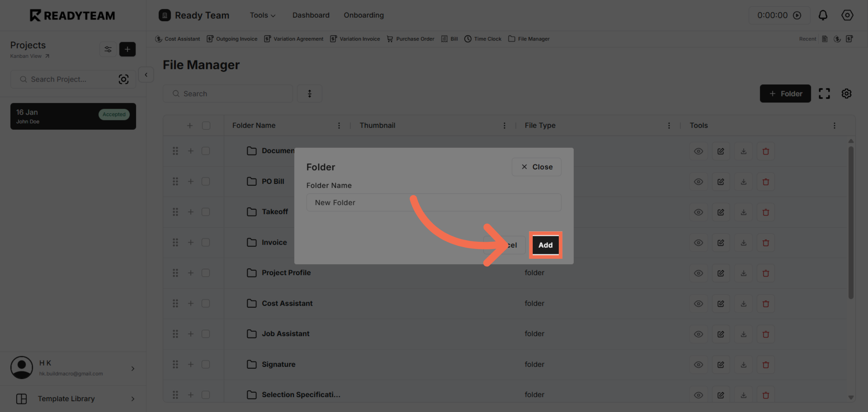
Task: Open the Purchase Order tool
Action: point(410,39)
